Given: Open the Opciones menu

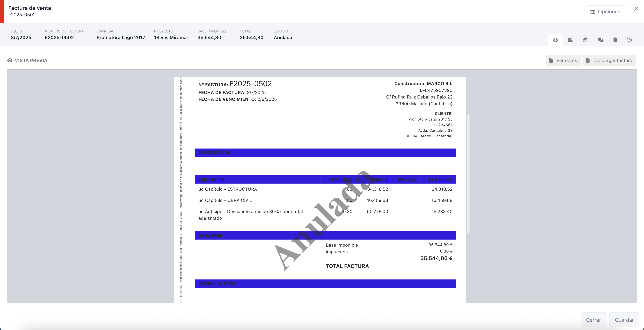Looking at the screenshot, I should [605, 11].
